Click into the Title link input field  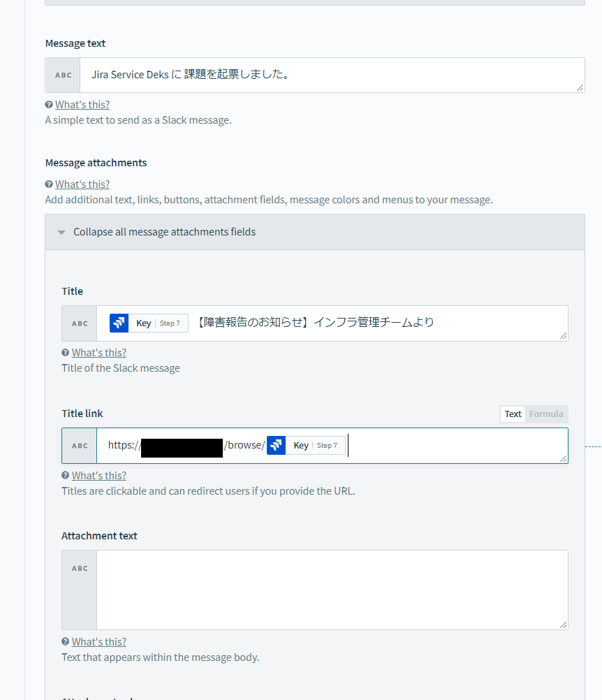pos(332,446)
